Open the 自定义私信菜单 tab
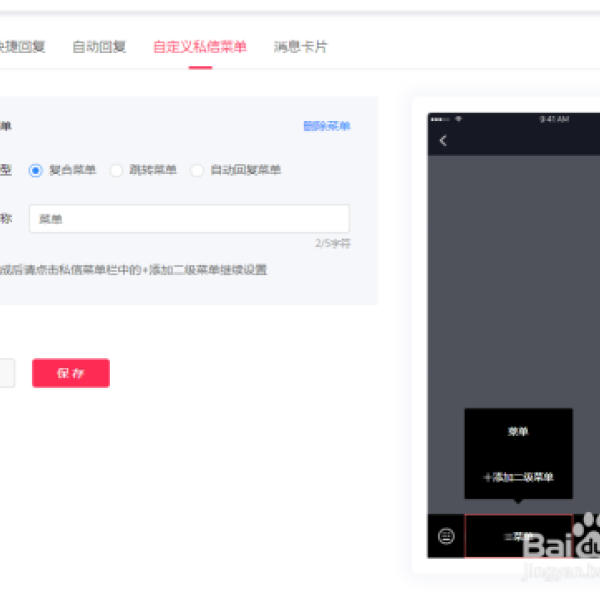 (200, 47)
